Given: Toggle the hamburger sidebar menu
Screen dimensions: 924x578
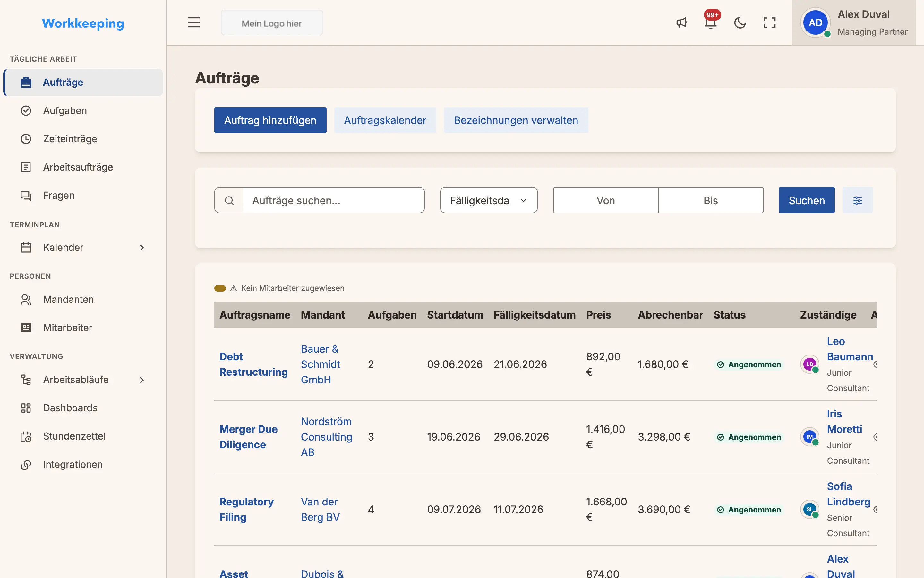Looking at the screenshot, I should pyautogui.click(x=193, y=22).
